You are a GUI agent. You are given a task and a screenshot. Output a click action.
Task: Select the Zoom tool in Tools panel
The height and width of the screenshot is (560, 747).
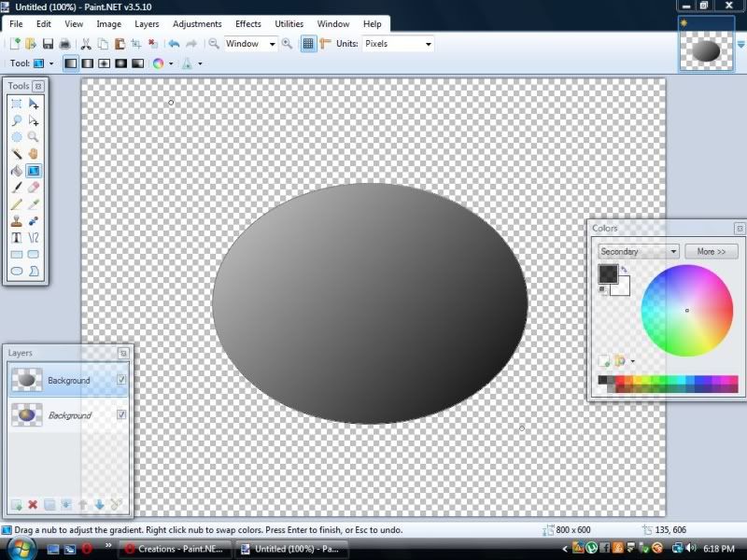(x=34, y=136)
